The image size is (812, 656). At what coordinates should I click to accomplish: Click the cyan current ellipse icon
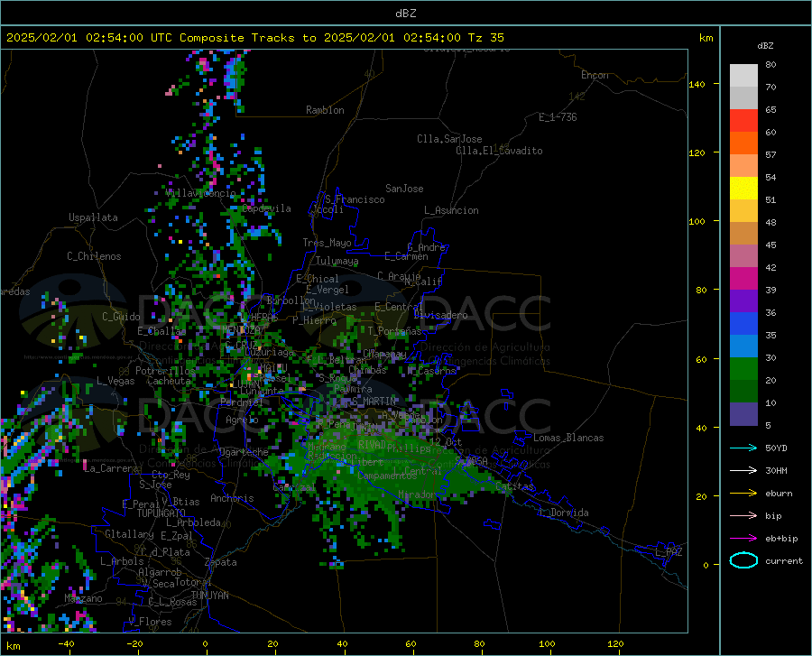tap(743, 560)
